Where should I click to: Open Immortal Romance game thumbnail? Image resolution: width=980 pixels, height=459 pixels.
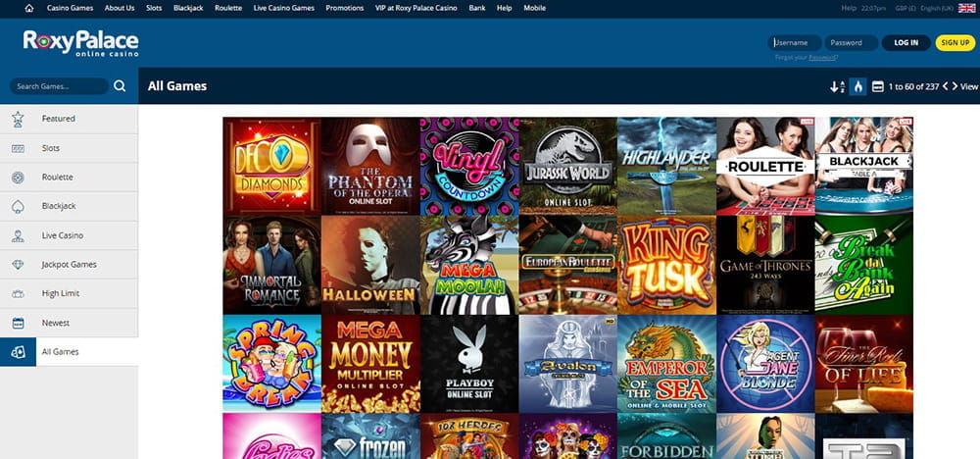[x=271, y=265]
